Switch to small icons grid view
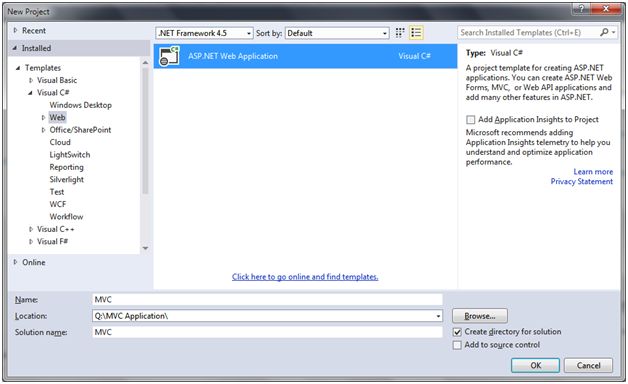The image size is (628, 384). click(400, 33)
